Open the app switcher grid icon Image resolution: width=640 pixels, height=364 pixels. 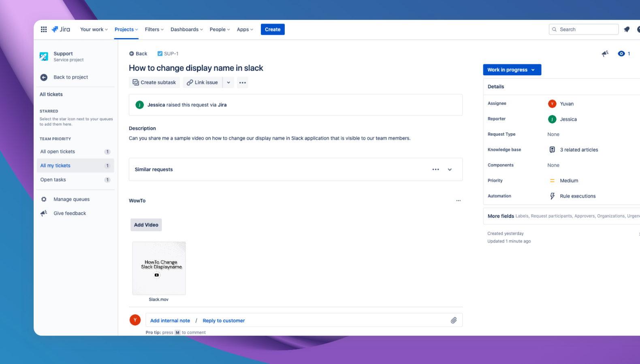[x=44, y=30]
